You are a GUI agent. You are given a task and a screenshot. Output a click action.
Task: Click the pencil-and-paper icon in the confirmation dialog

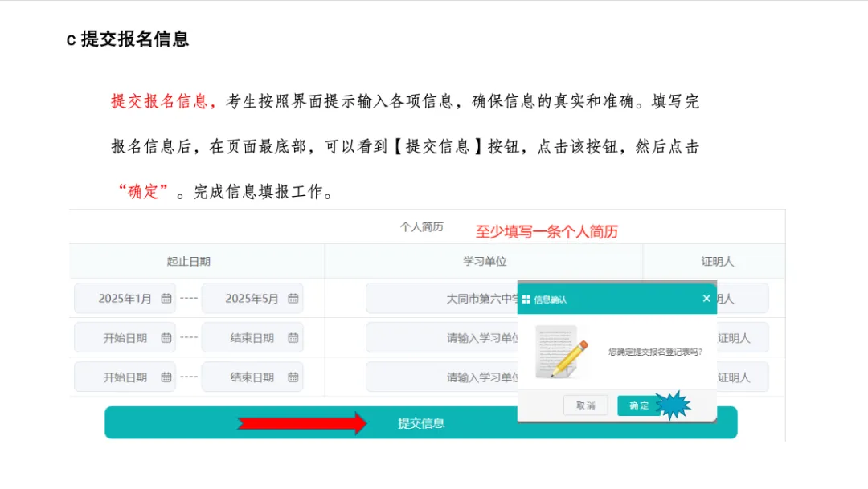tap(561, 351)
